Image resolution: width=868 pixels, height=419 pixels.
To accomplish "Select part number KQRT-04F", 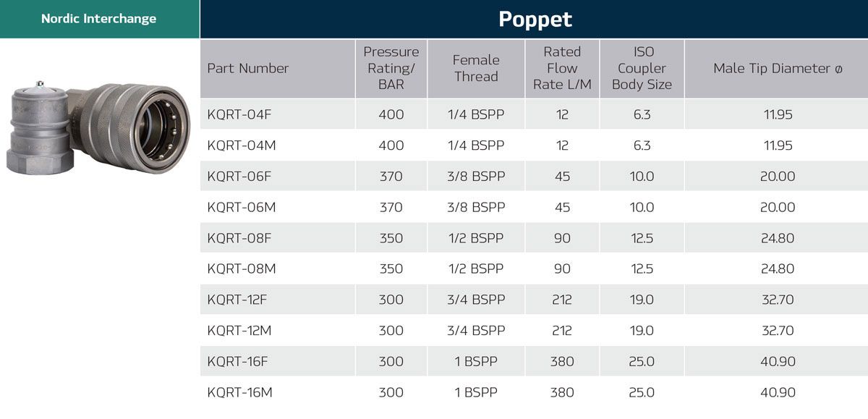I will click(238, 114).
